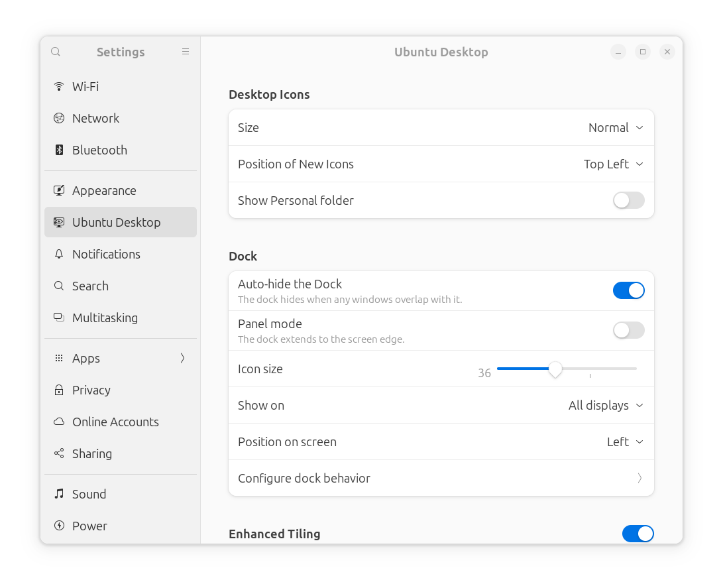Image resolution: width=723 pixels, height=588 pixels.
Task: Toggle Show Personal folder switch
Action: point(628,201)
